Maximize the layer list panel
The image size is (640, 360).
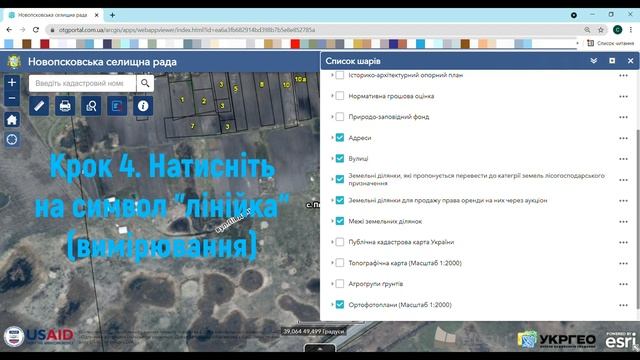click(612, 61)
